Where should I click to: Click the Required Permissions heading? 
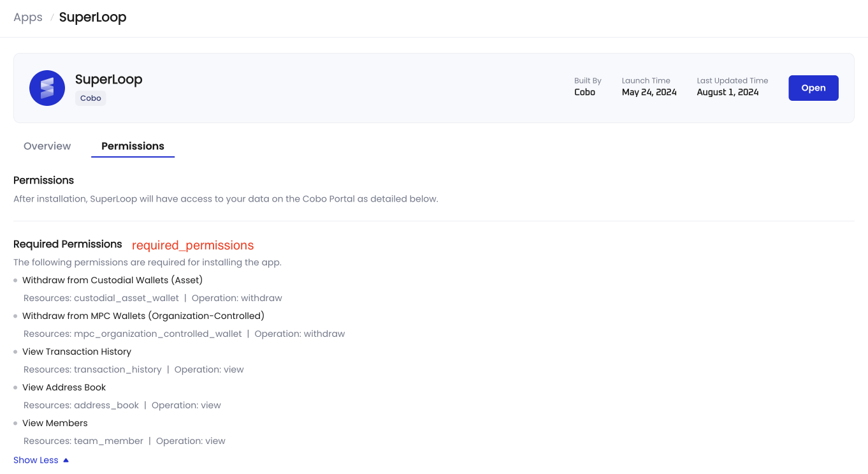[68, 244]
